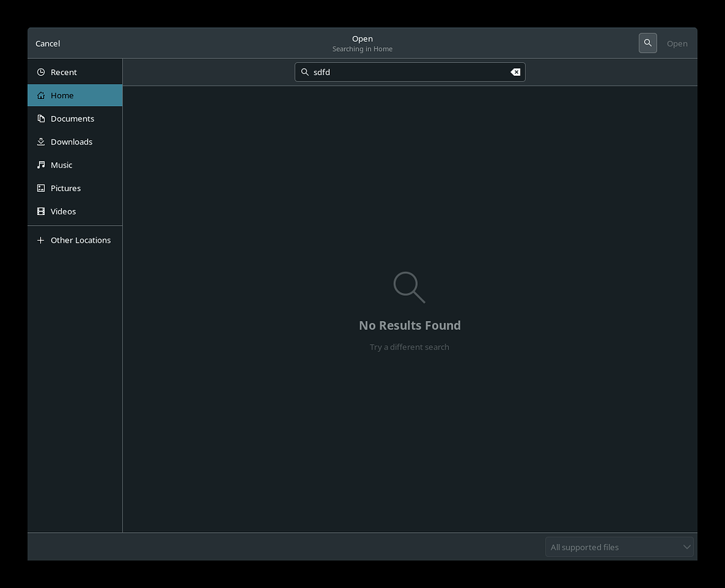Click the plus icon beside Other Locations
The image size is (725, 588).
click(x=41, y=240)
